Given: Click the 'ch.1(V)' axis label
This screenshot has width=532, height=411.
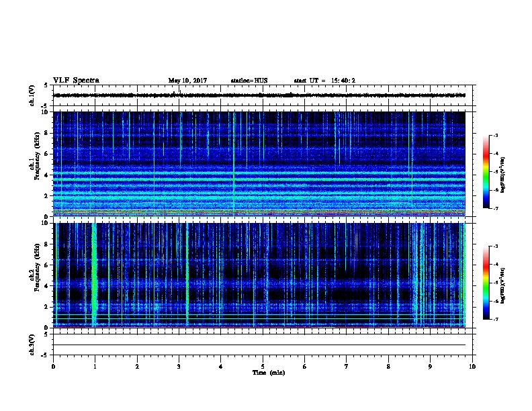Looking at the screenshot, I should coord(32,95).
